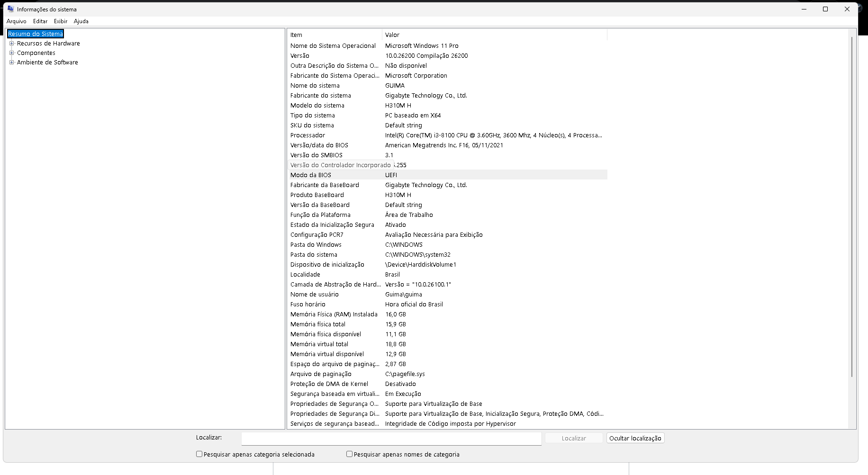Image resolution: width=868 pixels, height=475 pixels.
Task: Select the Memória física total row
Action: click(447, 324)
